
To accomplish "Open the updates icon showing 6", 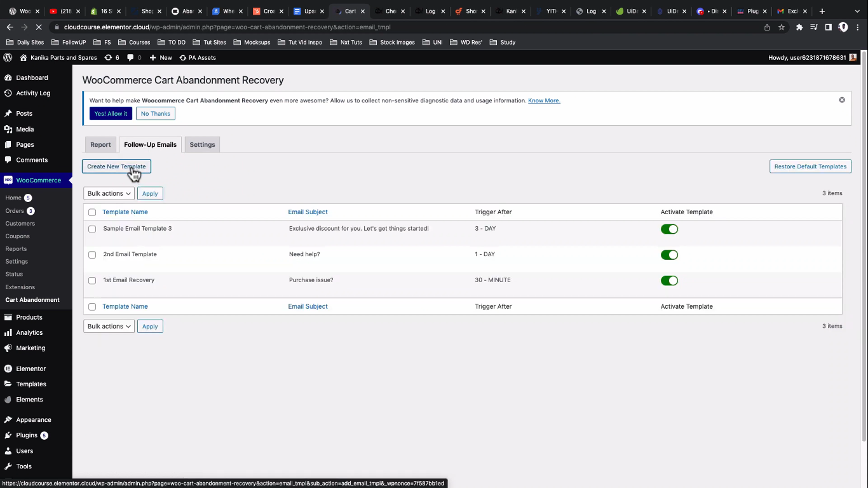I will coord(112,57).
